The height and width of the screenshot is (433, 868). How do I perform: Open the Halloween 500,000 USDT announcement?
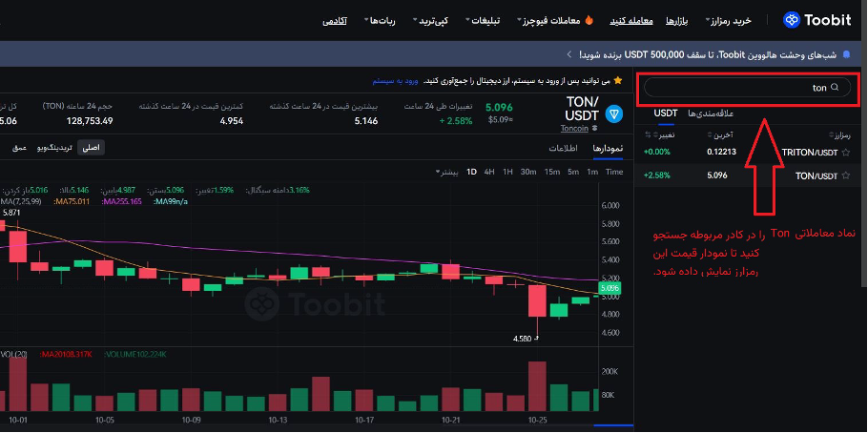708,54
